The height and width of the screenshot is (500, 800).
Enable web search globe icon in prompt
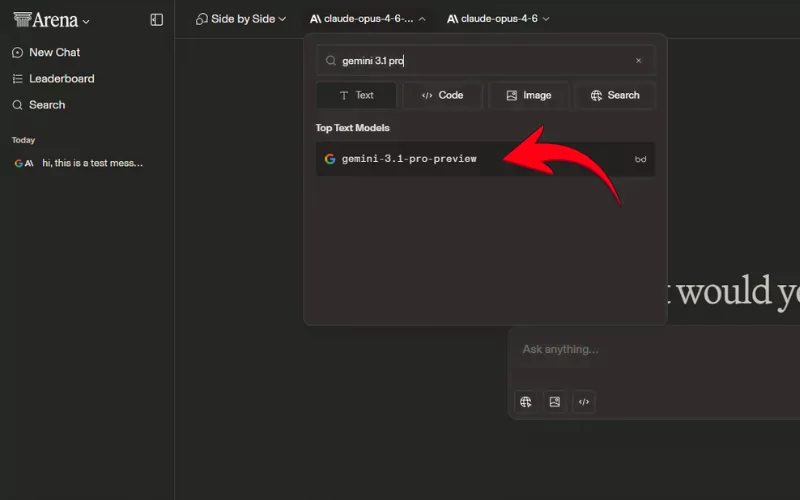(526, 402)
